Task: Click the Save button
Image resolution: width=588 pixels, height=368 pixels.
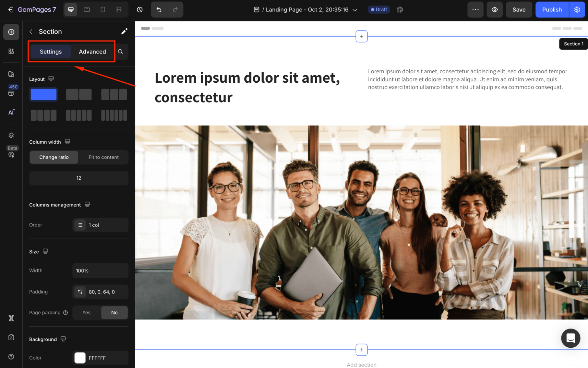Action: (519, 10)
